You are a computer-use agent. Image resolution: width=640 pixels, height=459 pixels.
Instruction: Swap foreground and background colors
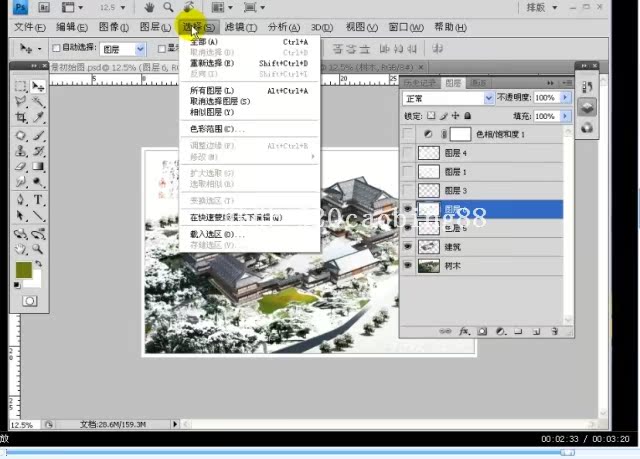point(38,264)
